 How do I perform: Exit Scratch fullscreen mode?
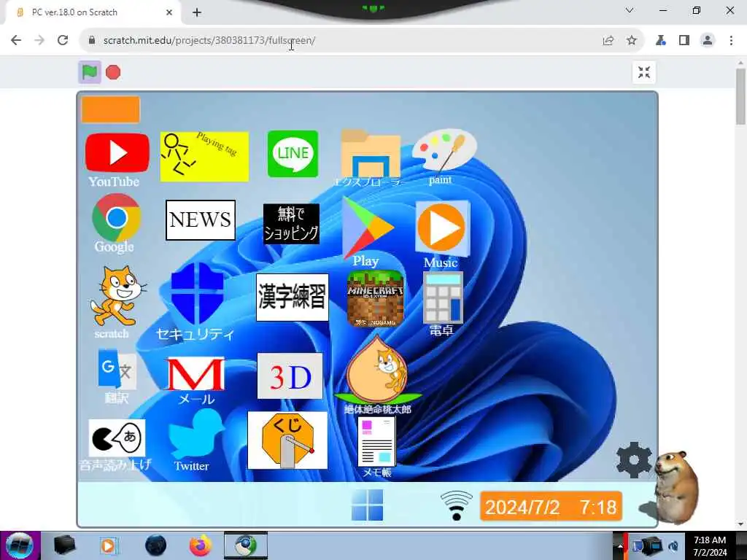point(644,72)
